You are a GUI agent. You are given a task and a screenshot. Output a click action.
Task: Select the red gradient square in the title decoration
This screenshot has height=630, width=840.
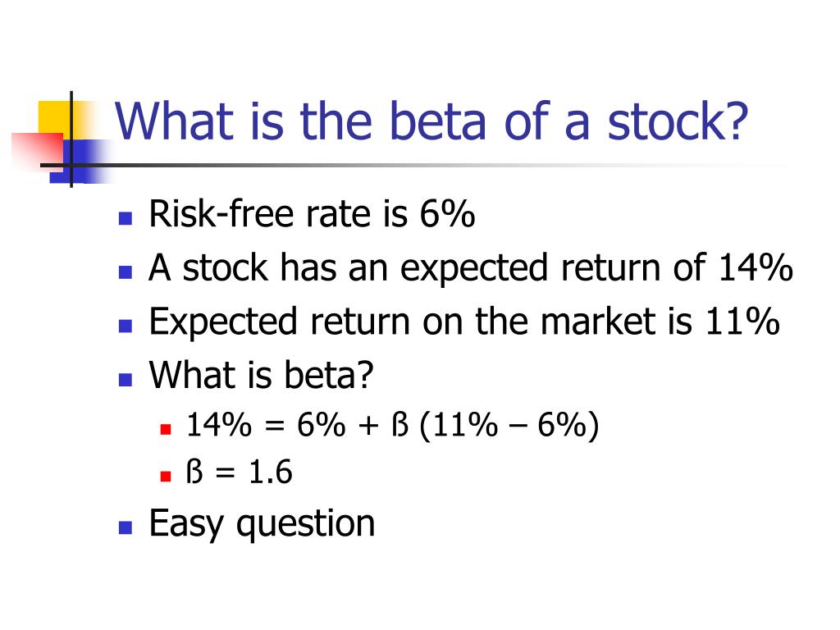(38, 152)
